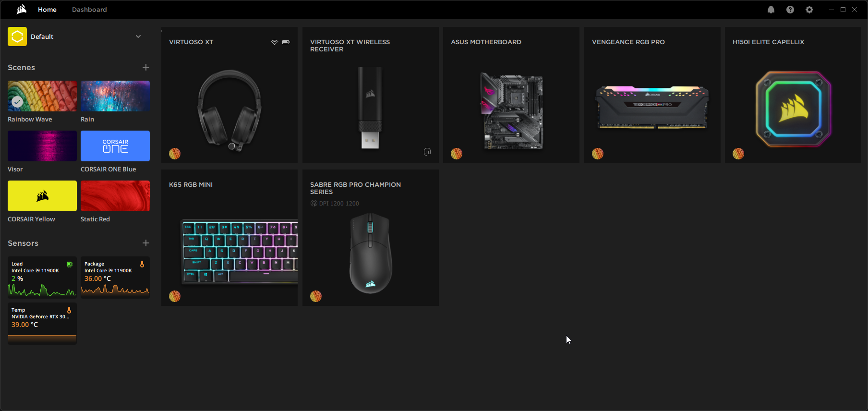This screenshot has width=868, height=411.
Task: Click lighting indicator on H150i Elite Capellix tile
Action: [x=738, y=154]
